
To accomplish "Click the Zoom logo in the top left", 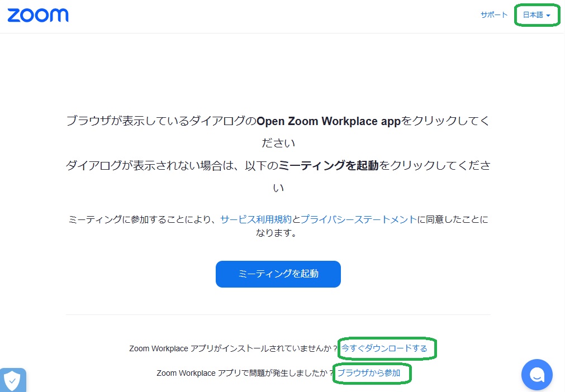I will pyautogui.click(x=37, y=15).
